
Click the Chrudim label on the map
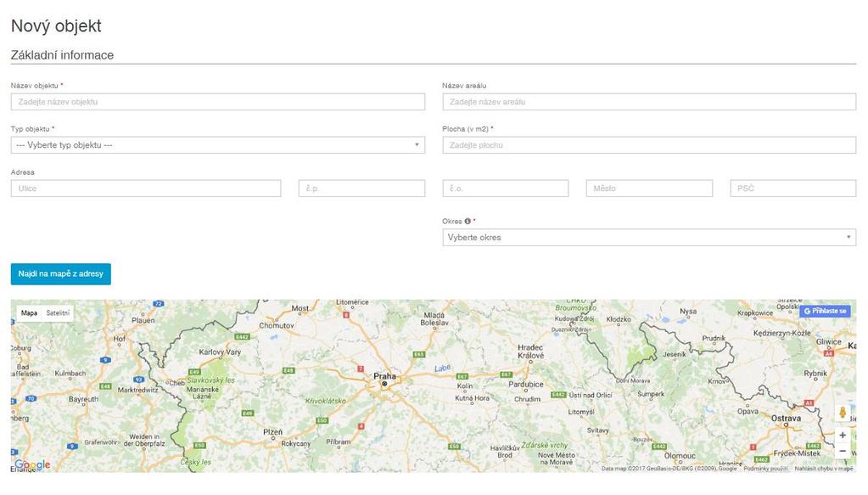point(527,399)
